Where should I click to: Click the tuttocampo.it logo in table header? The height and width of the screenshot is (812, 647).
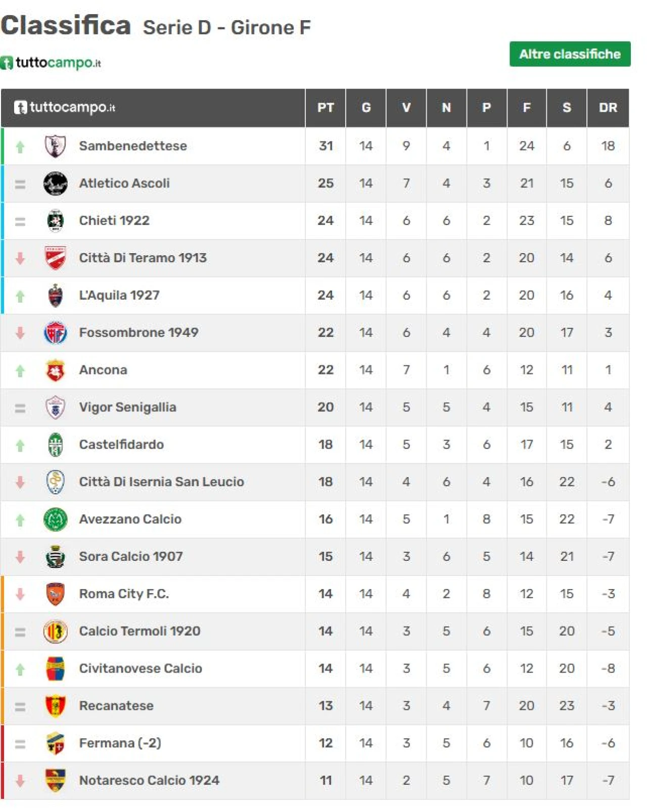(65, 108)
